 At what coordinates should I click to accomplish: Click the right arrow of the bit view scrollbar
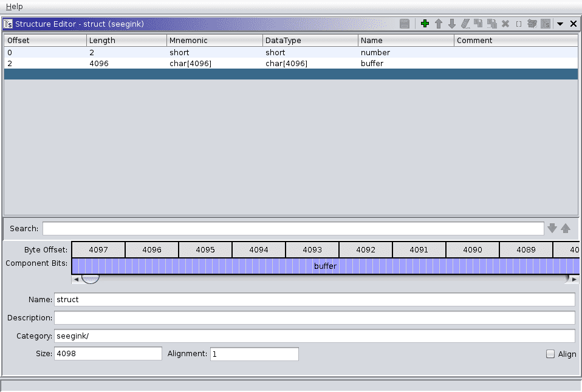click(573, 279)
